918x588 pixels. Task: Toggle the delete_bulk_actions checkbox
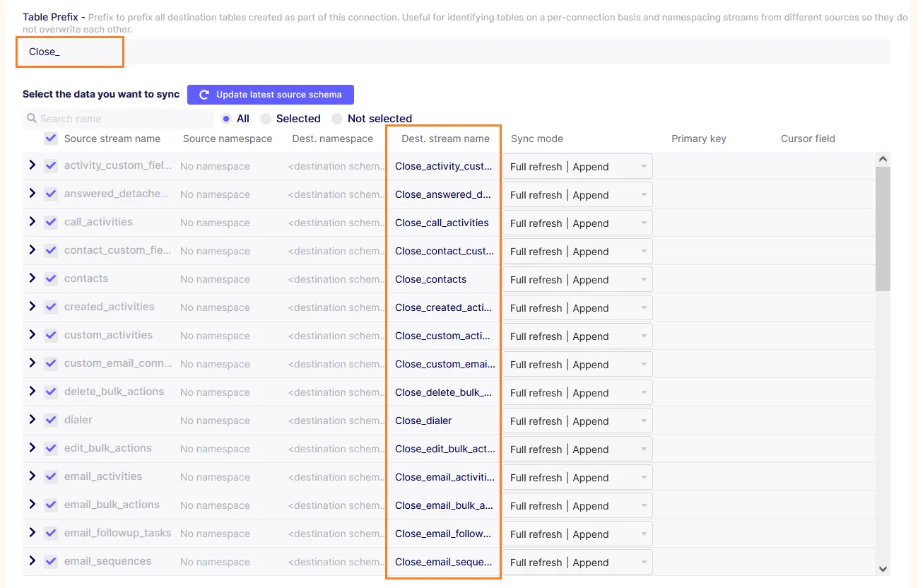click(51, 392)
